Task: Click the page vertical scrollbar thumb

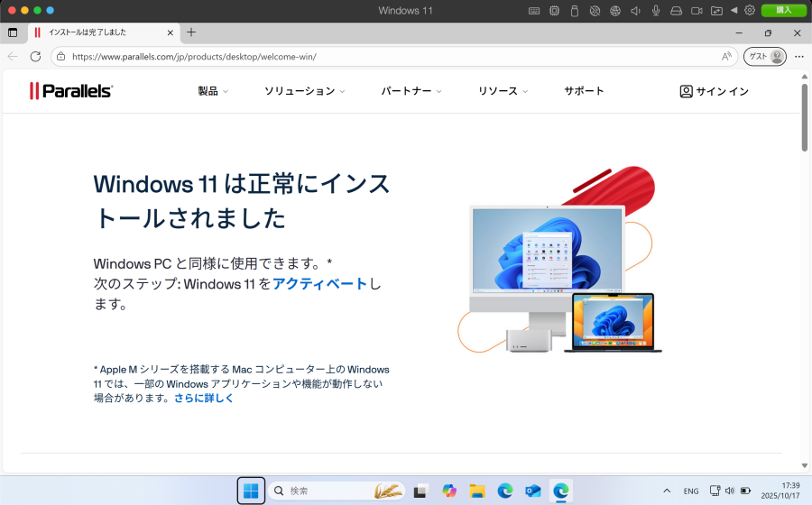Action: click(804, 117)
